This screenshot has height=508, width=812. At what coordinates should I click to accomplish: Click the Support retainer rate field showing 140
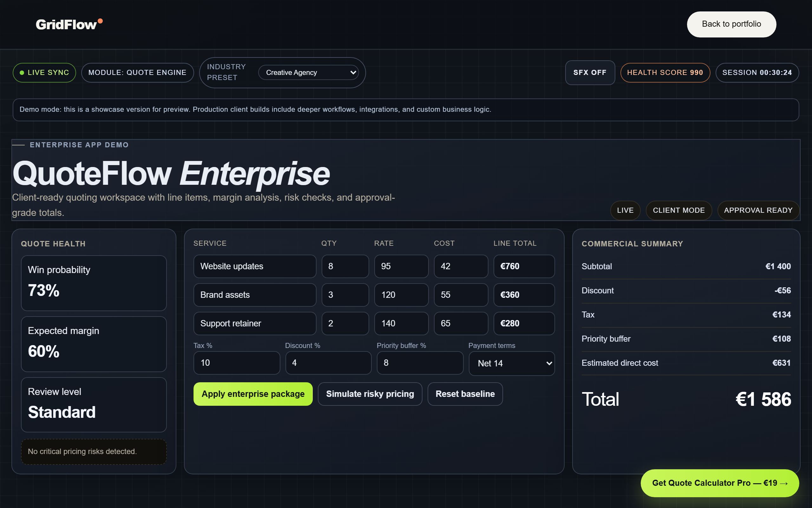(401, 323)
